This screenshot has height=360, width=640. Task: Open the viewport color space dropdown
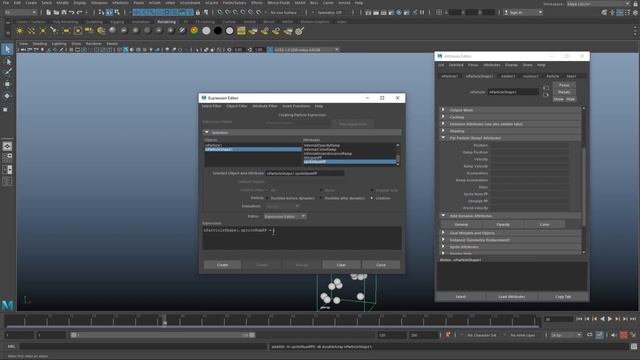[306, 50]
